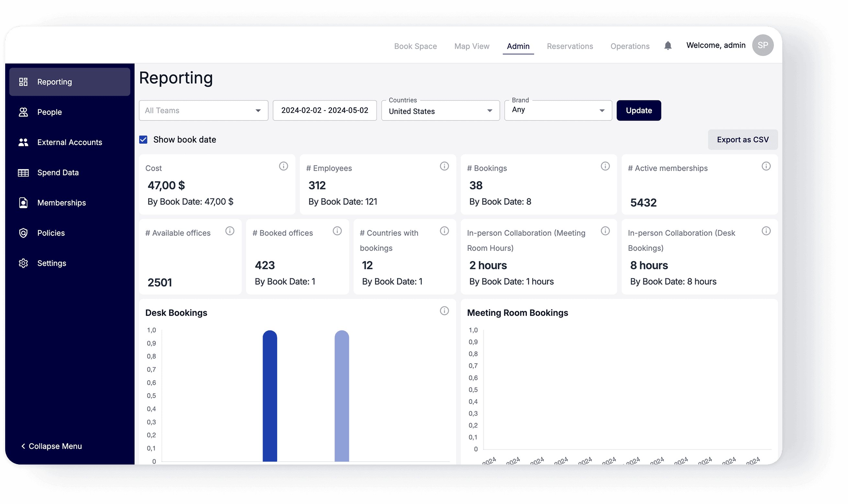Click the Countries with bookings value 12

tap(367, 265)
